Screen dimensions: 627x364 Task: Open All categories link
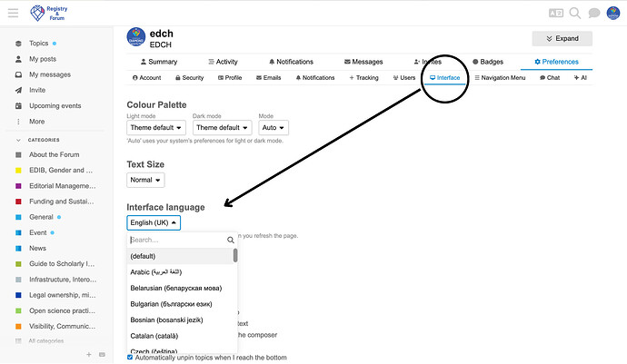[46, 340]
